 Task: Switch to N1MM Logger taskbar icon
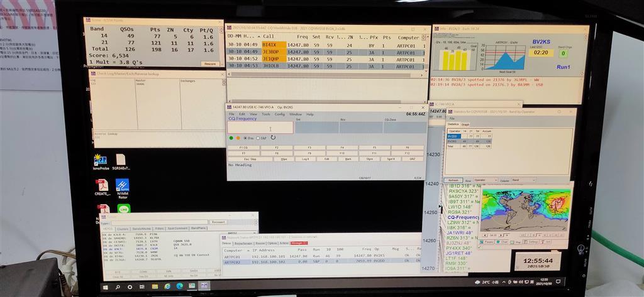coord(204,285)
